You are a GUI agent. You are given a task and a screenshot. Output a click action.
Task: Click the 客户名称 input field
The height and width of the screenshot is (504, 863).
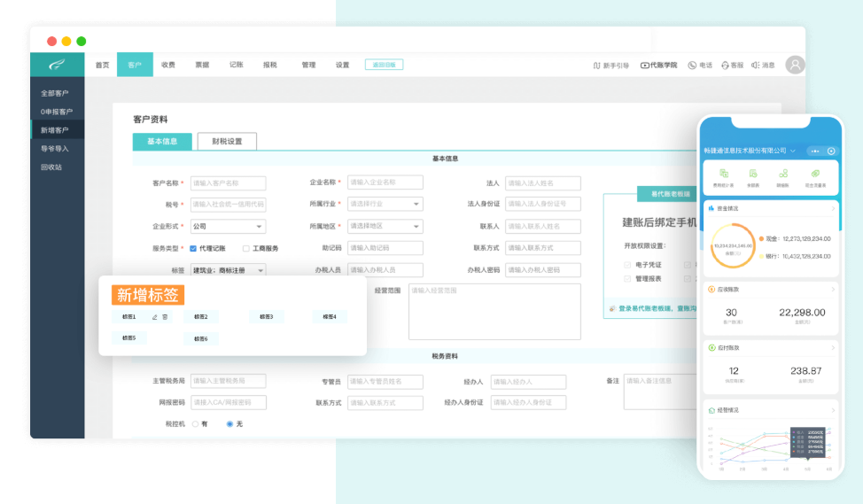(228, 183)
